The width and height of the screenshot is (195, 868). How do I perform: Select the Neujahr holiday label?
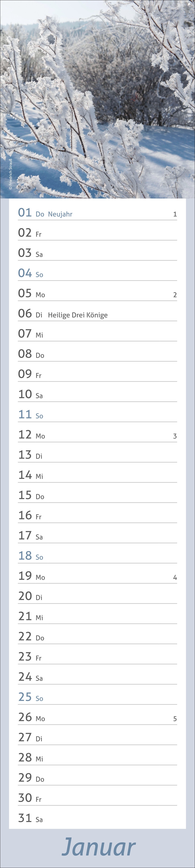(60, 214)
